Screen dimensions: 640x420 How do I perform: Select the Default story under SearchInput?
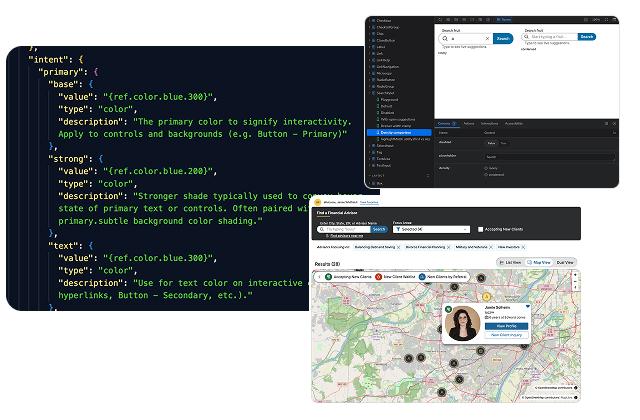(387, 106)
